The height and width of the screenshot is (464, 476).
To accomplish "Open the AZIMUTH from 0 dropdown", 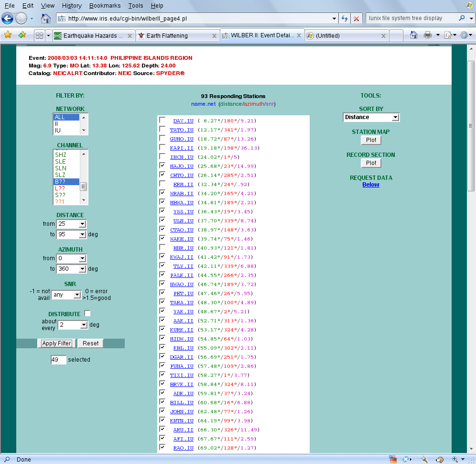I will click(71, 258).
